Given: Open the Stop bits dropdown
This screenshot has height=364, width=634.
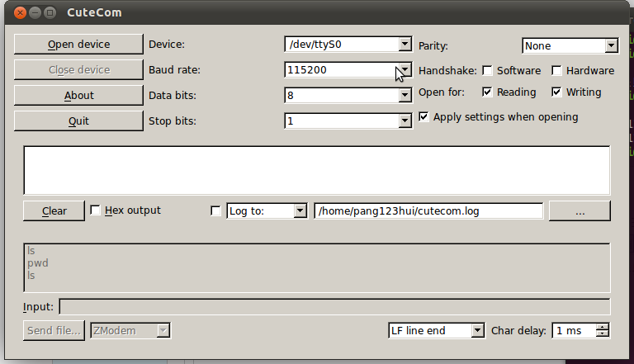Looking at the screenshot, I should click(405, 121).
